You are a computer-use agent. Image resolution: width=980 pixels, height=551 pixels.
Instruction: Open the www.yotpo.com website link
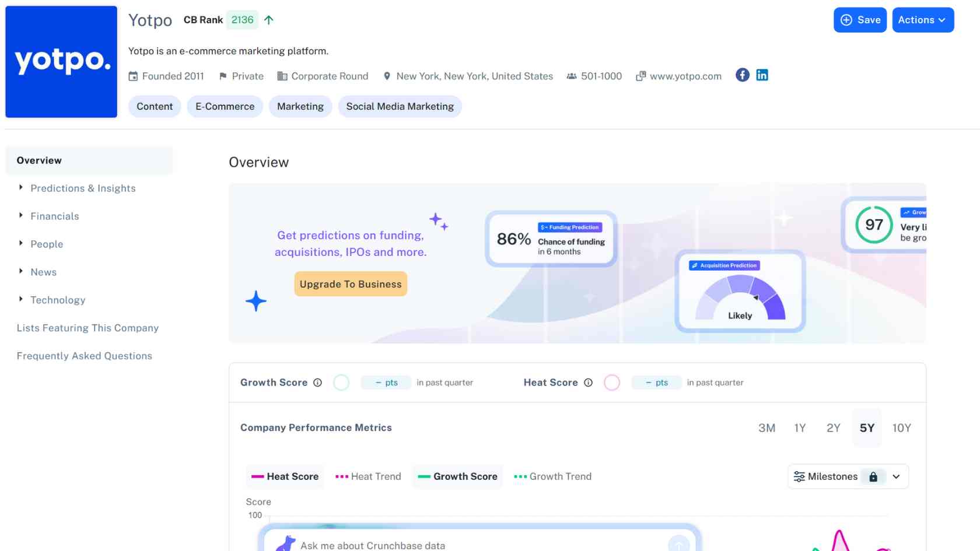tap(685, 76)
